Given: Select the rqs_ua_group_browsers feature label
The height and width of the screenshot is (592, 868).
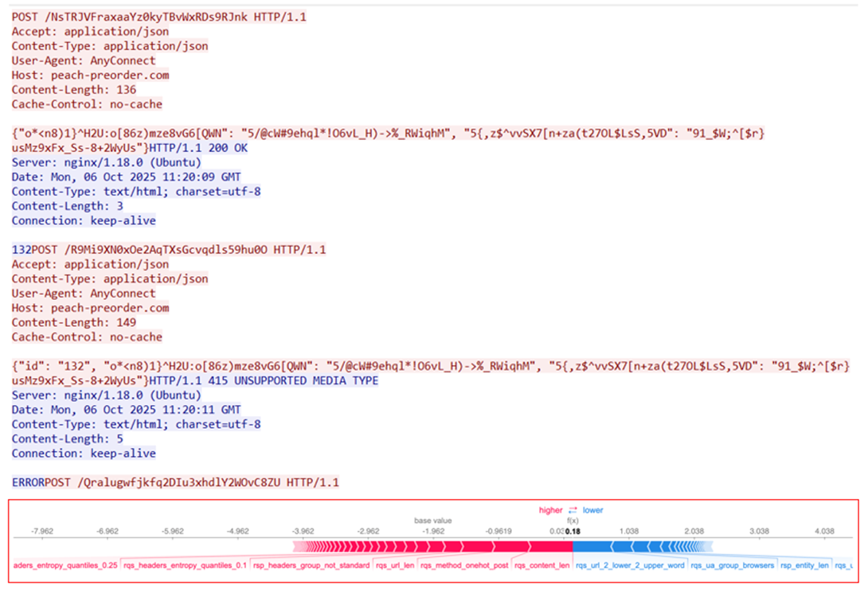Looking at the screenshot, I should tap(733, 566).
